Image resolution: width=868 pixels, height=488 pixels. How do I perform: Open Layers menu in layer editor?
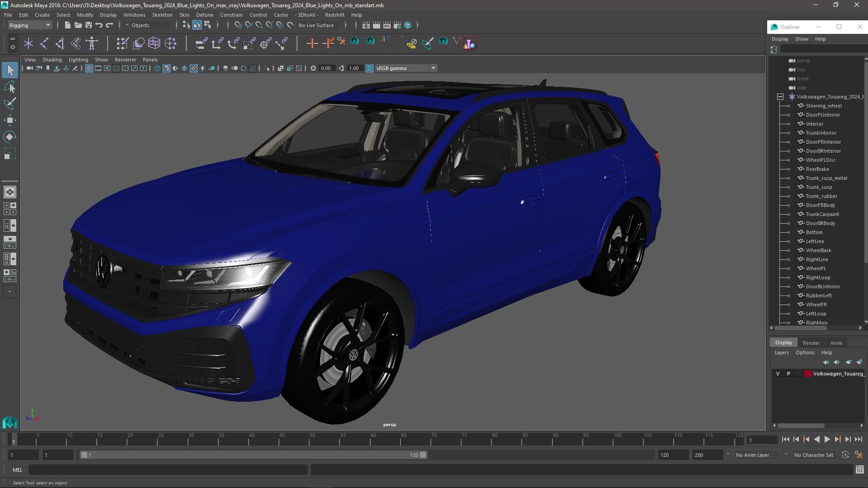(x=781, y=352)
